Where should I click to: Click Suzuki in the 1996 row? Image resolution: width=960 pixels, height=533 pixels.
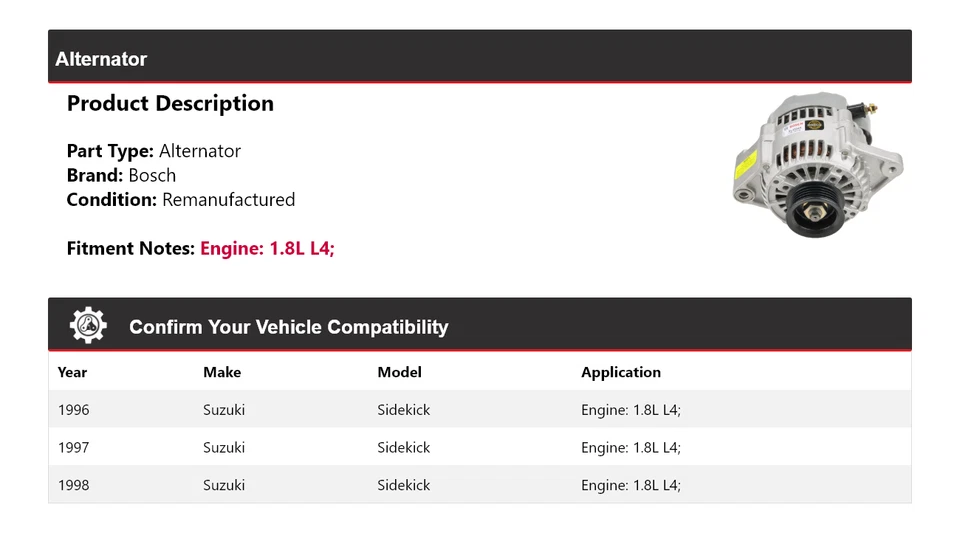click(x=224, y=410)
